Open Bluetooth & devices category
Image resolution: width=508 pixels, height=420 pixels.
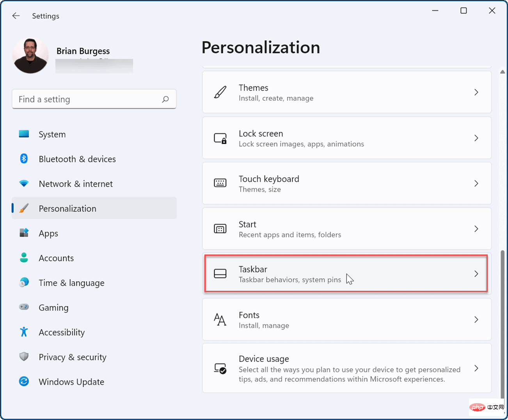pos(77,159)
